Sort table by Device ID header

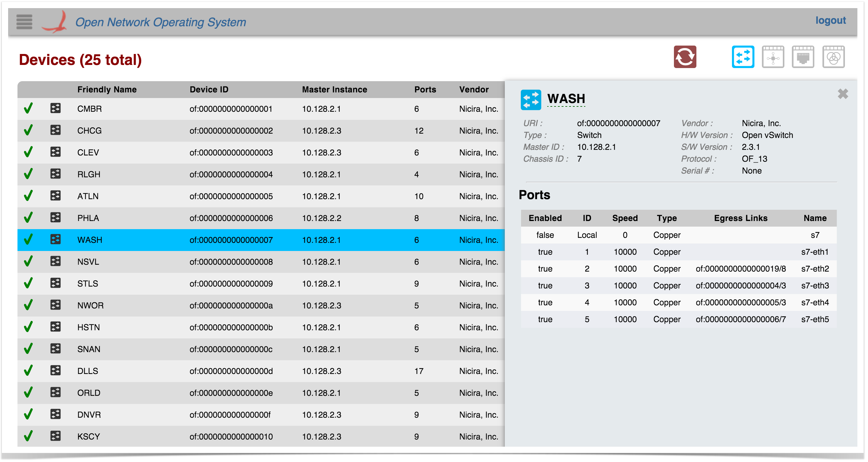[x=209, y=89]
